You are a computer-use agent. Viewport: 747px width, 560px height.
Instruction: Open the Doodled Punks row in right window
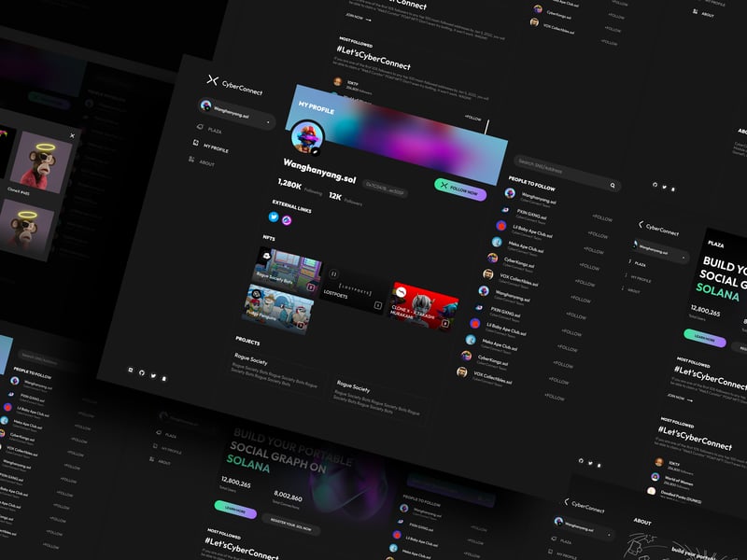coord(675,495)
